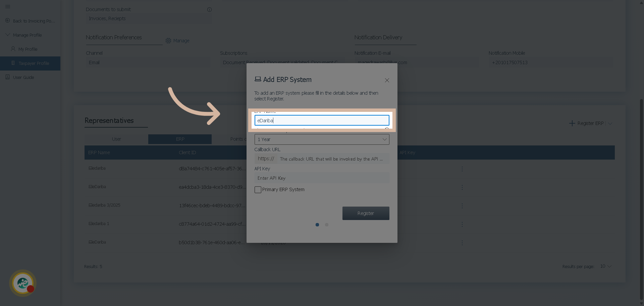
Task: Switch to the User tab
Action: (116, 139)
